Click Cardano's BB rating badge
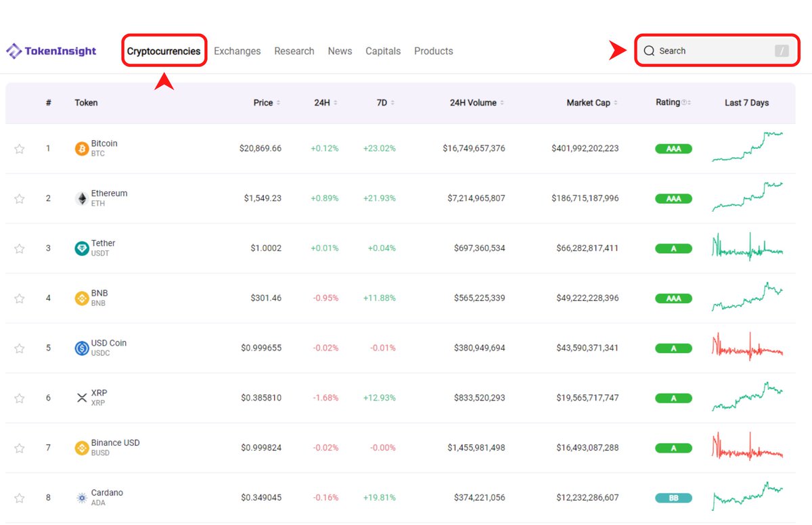Screen dimensions: 812x525 [673, 498]
